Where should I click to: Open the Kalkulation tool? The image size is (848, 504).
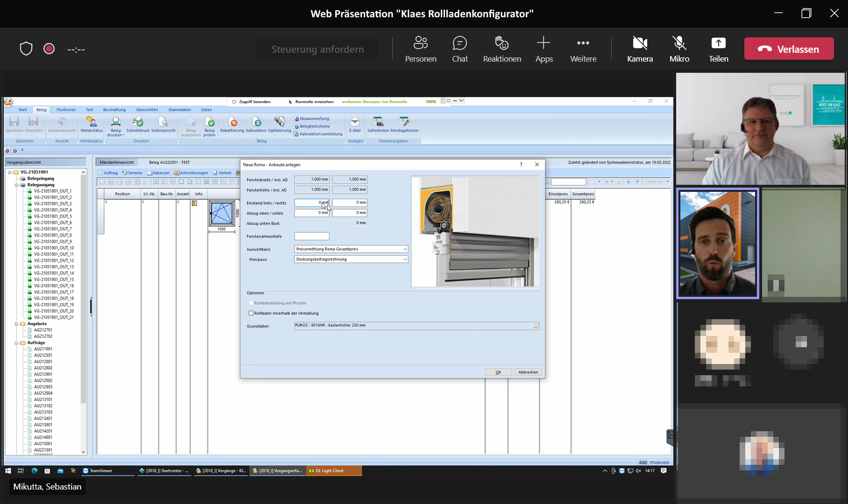pyautogui.click(x=256, y=125)
